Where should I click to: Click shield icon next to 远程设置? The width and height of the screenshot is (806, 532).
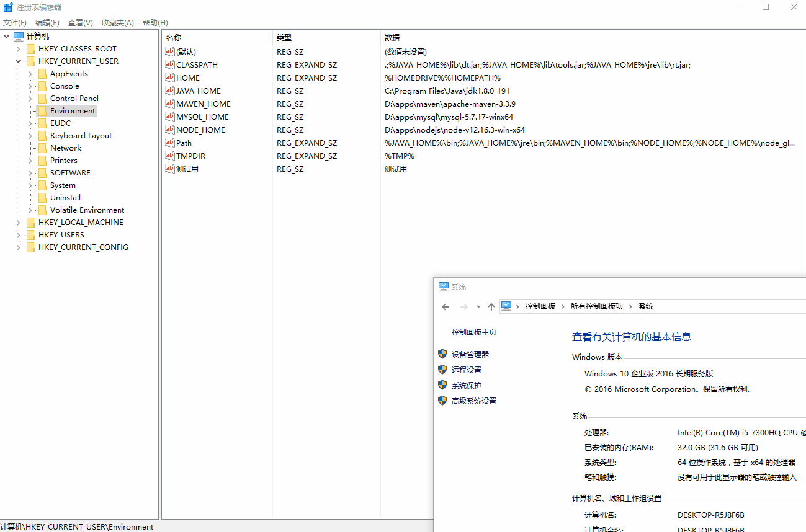pos(442,370)
